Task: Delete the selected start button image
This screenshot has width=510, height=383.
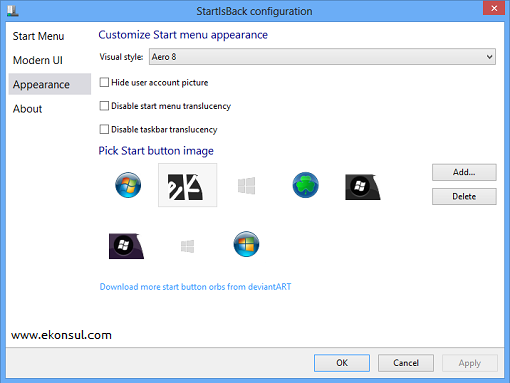Action: tap(464, 197)
